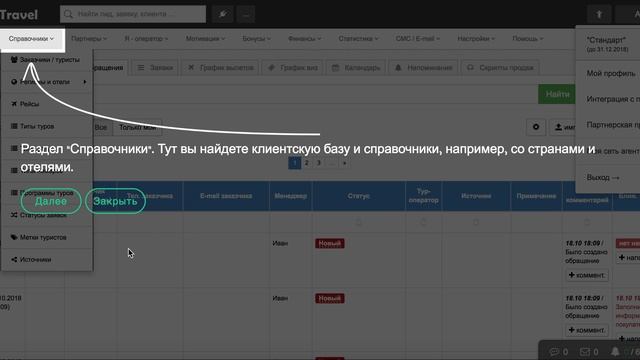Click + коммент. in the first row
The width and height of the screenshot is (640, 360).
click(x=587, y=275)
